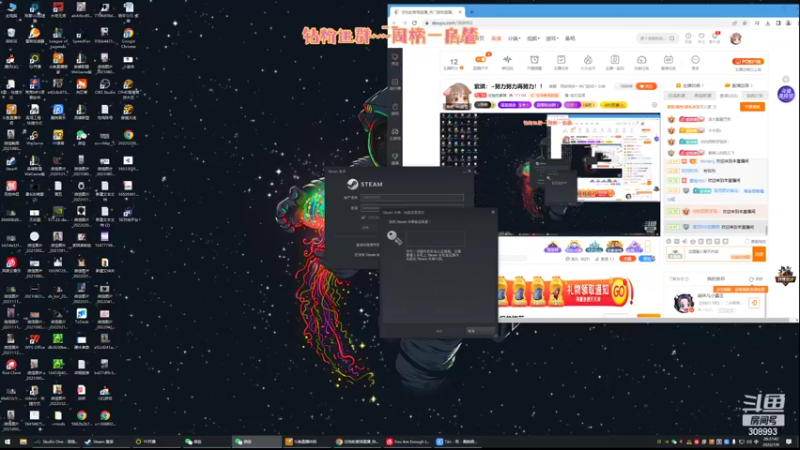Click the orange follow button beside room title
Viewport: 800px width, 450px height.
pos(646,86)
